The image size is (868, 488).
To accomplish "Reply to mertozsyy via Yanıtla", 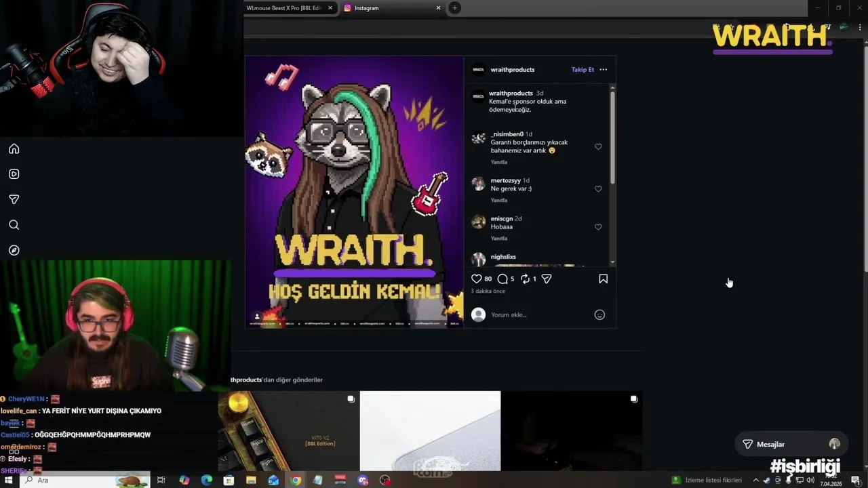I will (x=499, y=200).
